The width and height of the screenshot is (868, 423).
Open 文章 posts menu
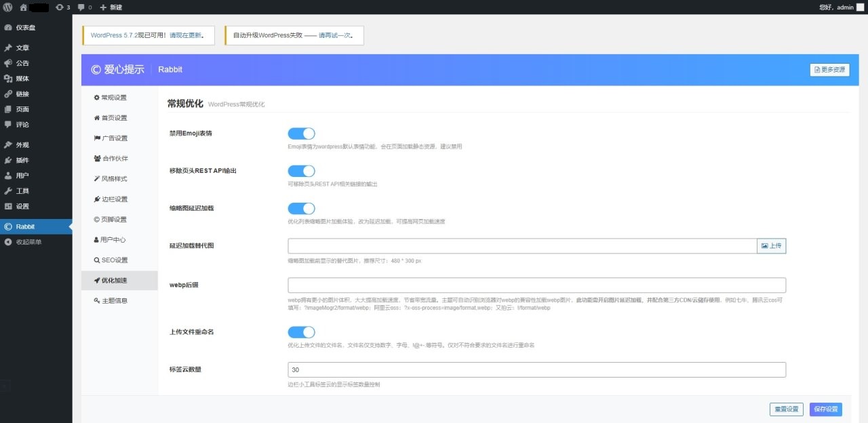click(x=36, y=48)
